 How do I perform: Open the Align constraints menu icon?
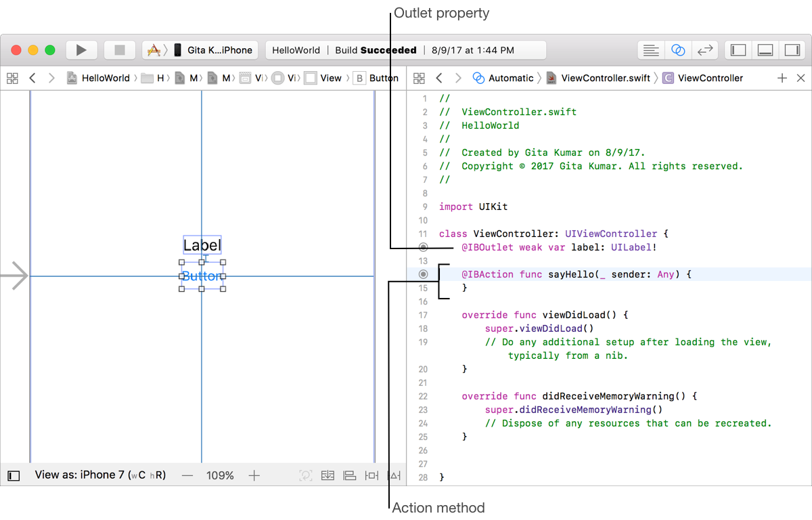349,475
